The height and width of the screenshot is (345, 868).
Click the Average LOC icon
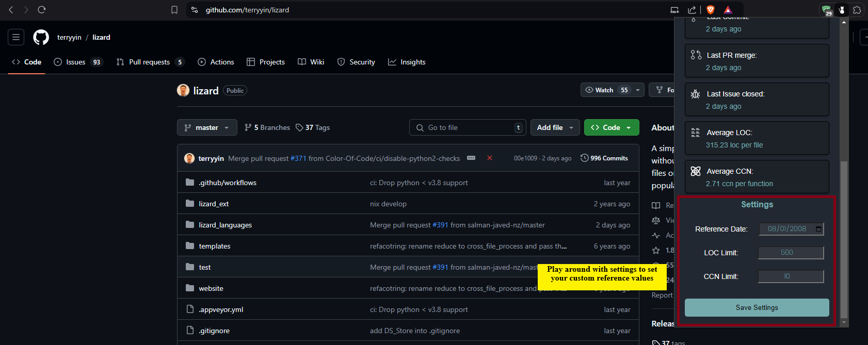[696, 133]
